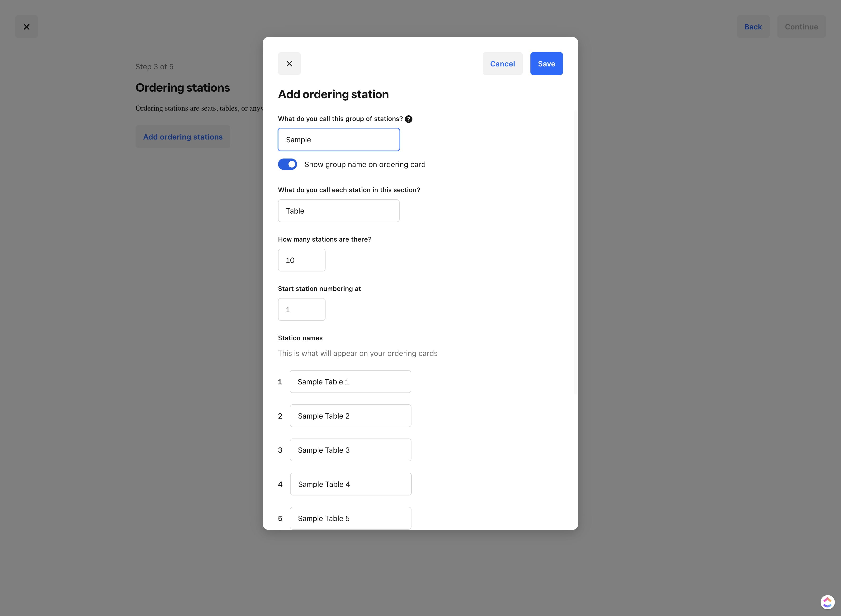This screenshot has height=616, width=841.
Task: Click the help question mark icon
Action: click(x=409, y=119)
